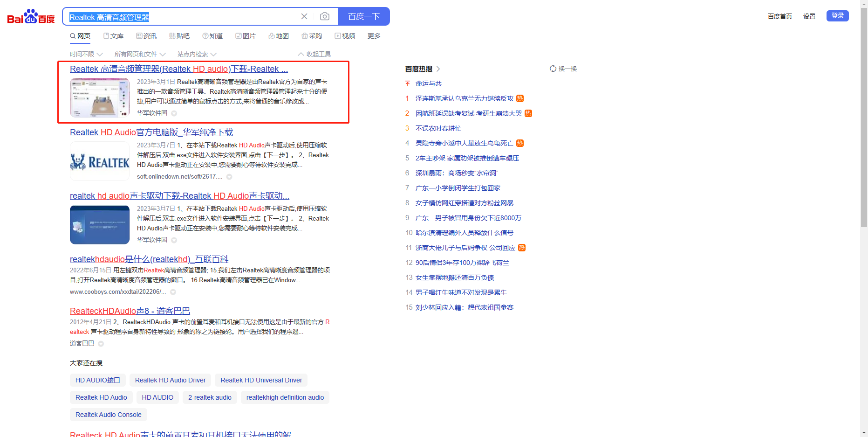Image resolution: width=868 pixels, height=437 pixels.
Task: Refresh hot searches with 换一换 icon
Action: (x=553, y=69)
